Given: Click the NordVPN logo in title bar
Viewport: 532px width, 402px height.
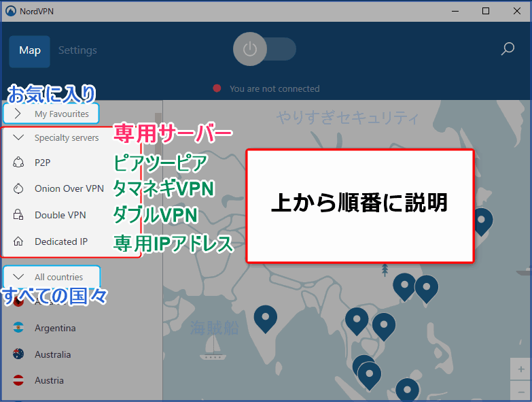Looking at the screenshot, I should pos(11,11).
